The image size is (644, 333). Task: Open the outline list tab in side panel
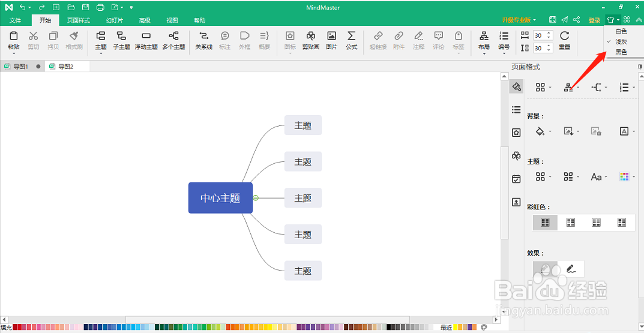(516, 110)
